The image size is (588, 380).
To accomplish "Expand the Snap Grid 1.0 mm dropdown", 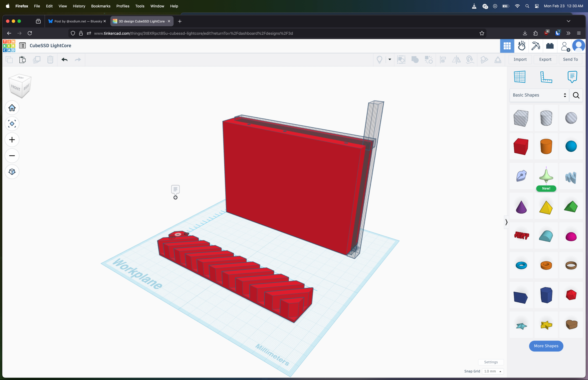I will [x=493, y=371].
